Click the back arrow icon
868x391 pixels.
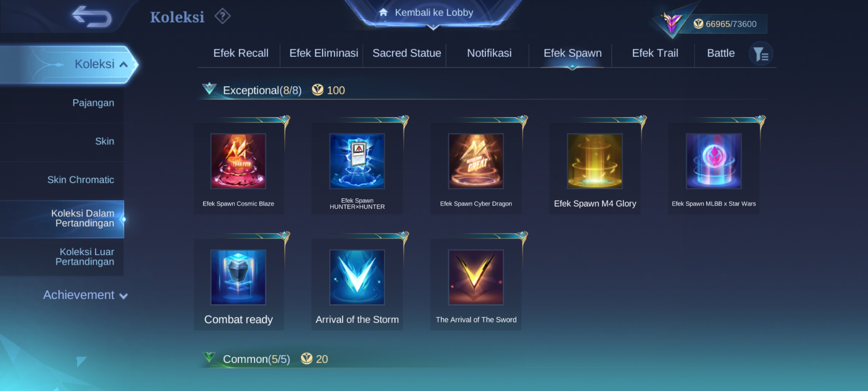tap(92, 17)
